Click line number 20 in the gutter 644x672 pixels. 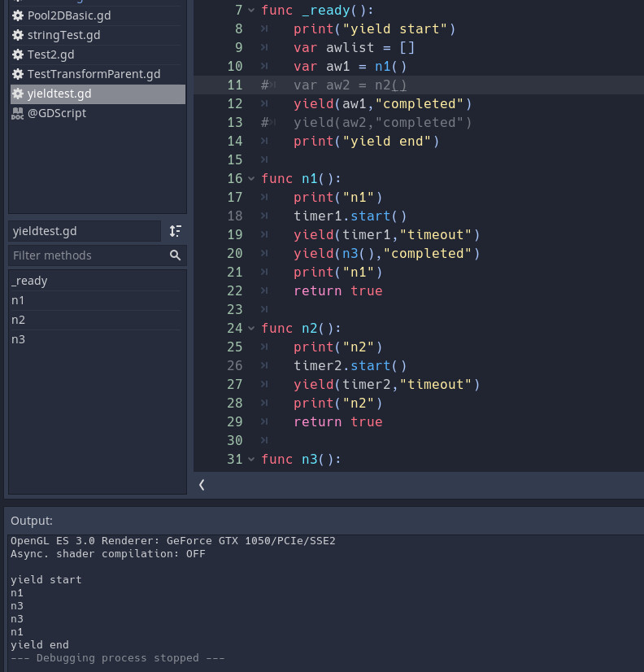(x=235, y=254)
